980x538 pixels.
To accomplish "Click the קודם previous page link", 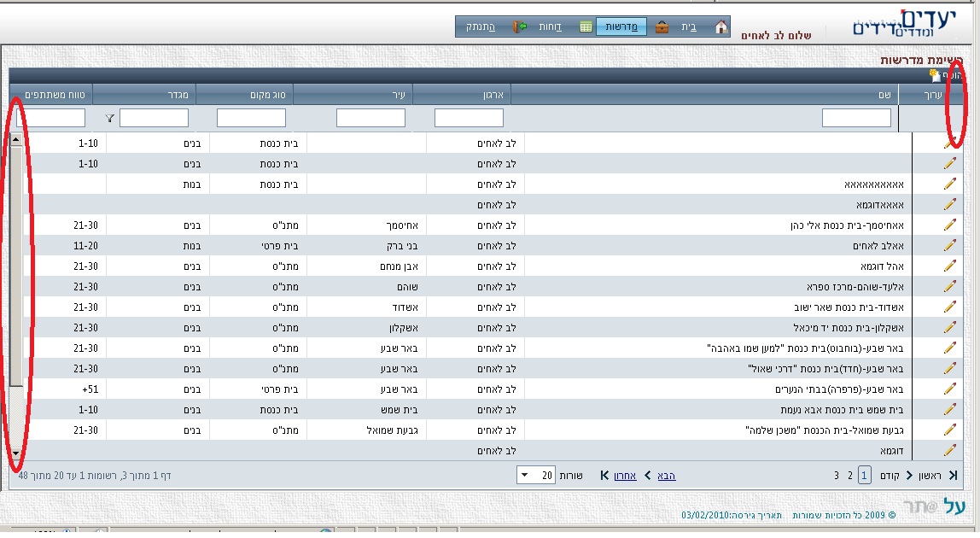I will coord(890,476).
